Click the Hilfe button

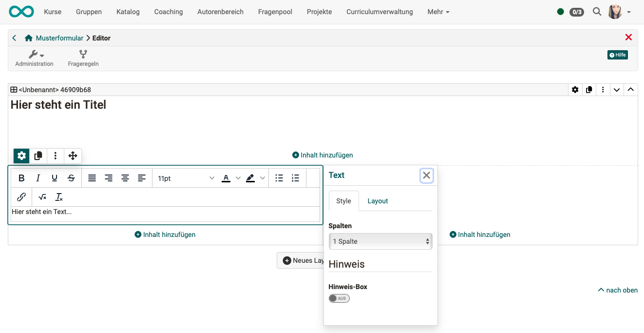tap(617, 55)
